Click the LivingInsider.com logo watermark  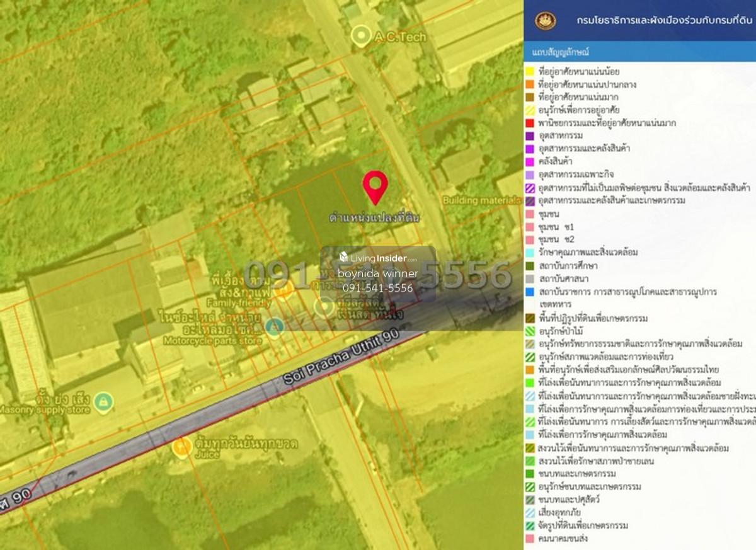[378, 258]
